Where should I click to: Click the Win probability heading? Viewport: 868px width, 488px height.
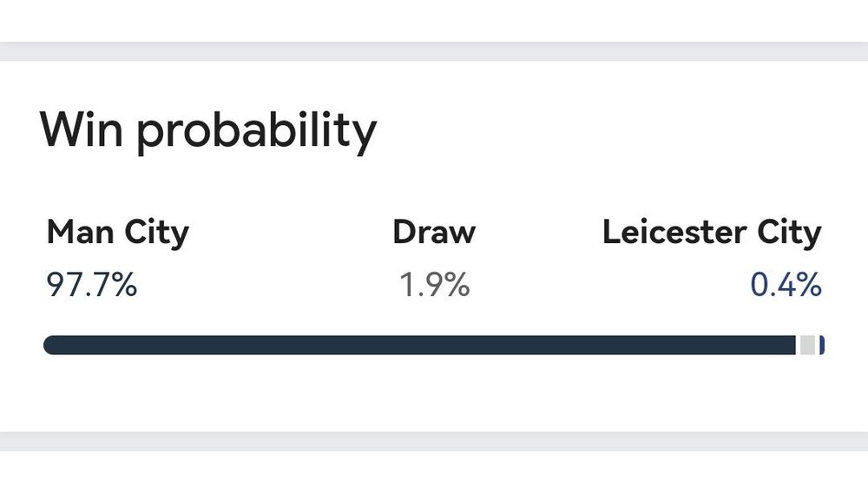[208, 131]
